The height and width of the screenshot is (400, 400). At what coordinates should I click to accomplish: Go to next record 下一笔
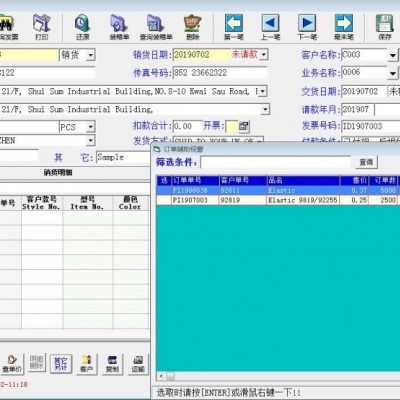point(307,27)
